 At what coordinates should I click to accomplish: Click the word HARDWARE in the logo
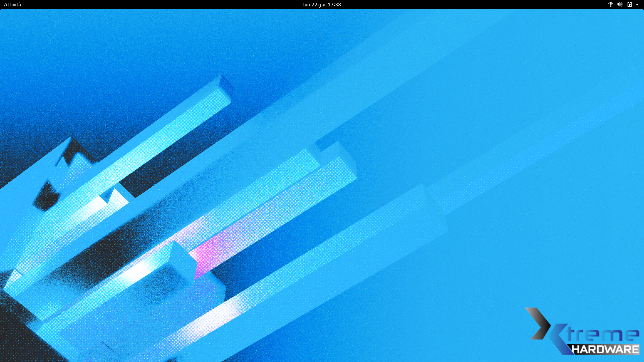605,350
